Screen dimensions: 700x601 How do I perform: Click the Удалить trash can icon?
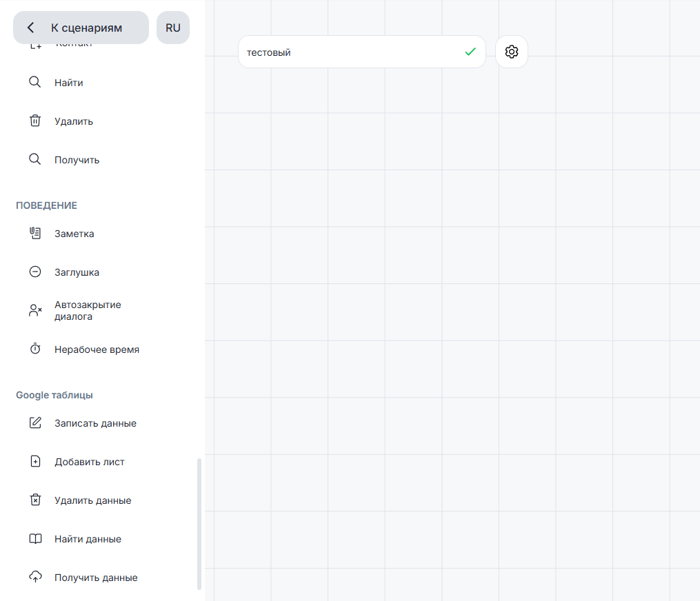pos(35,121)
